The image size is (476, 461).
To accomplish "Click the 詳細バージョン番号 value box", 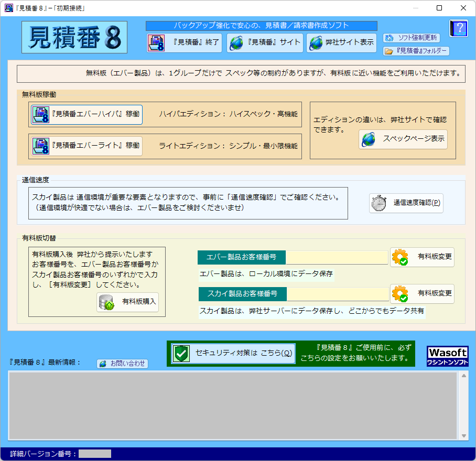I will (95, 454).
